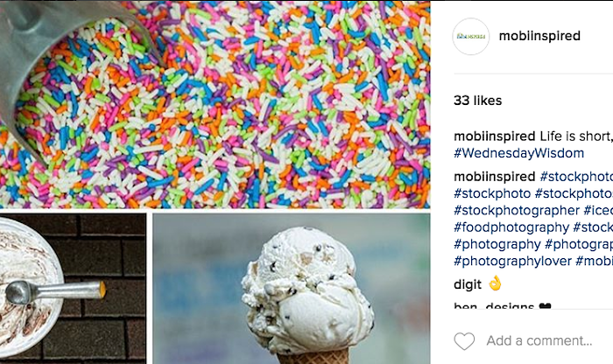Screen dimensions: 613x364
Task: Click the colorful sprinkles photo
Action: coord(215,104)
